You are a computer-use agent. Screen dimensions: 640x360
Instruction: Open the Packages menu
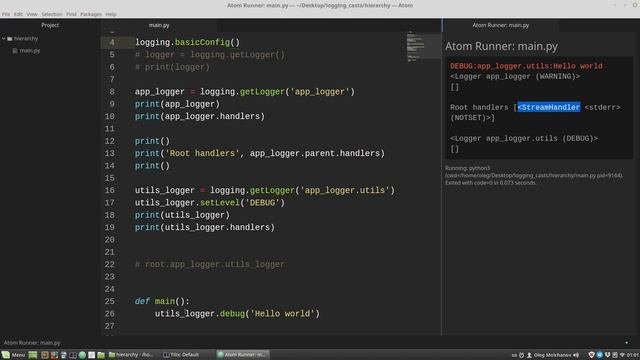click(x=91, y=14)
